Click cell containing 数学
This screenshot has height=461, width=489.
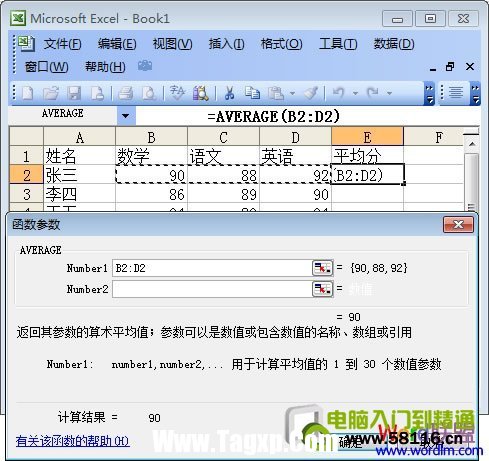151,156
